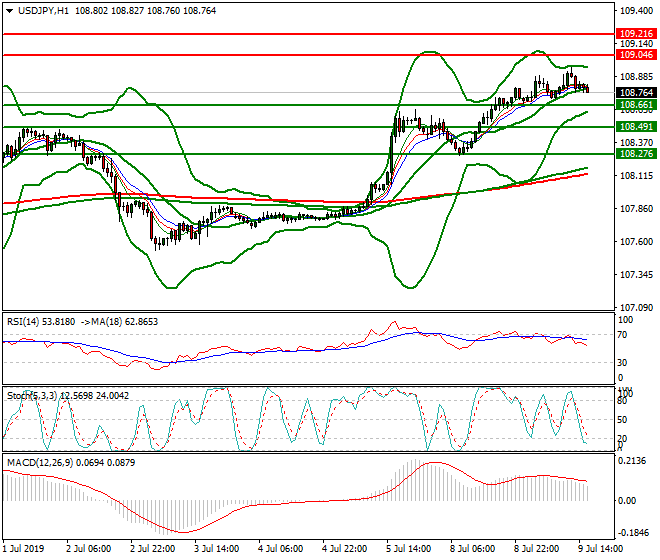660x560 pixels.
Task: Select the red 109.046 price level tag
Action: 636,55
